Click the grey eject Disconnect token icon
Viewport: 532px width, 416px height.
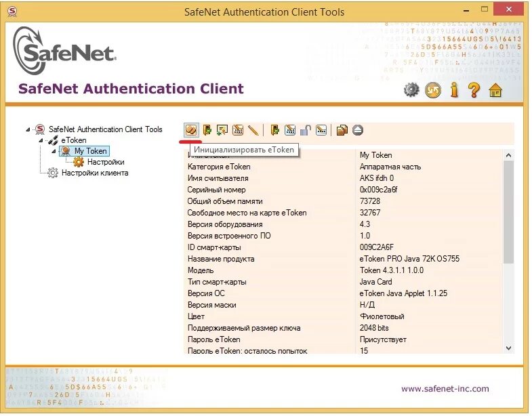tap(358, 130)
